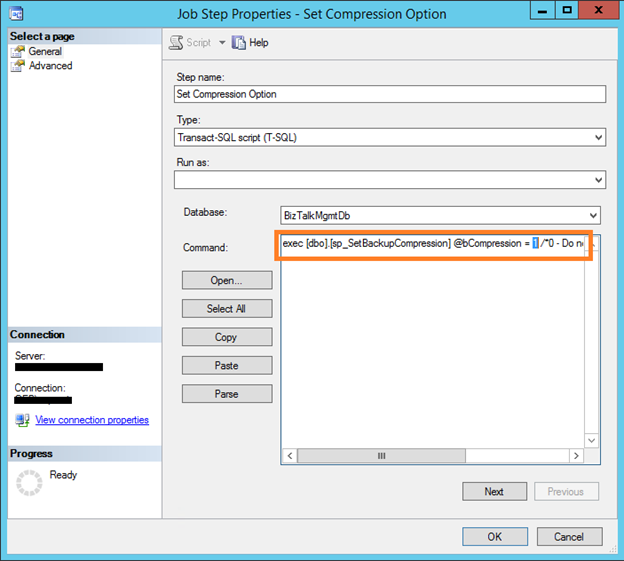The width and height of the screenshot is (624, 561).
Task: Click the OK button
Action: 495,537
